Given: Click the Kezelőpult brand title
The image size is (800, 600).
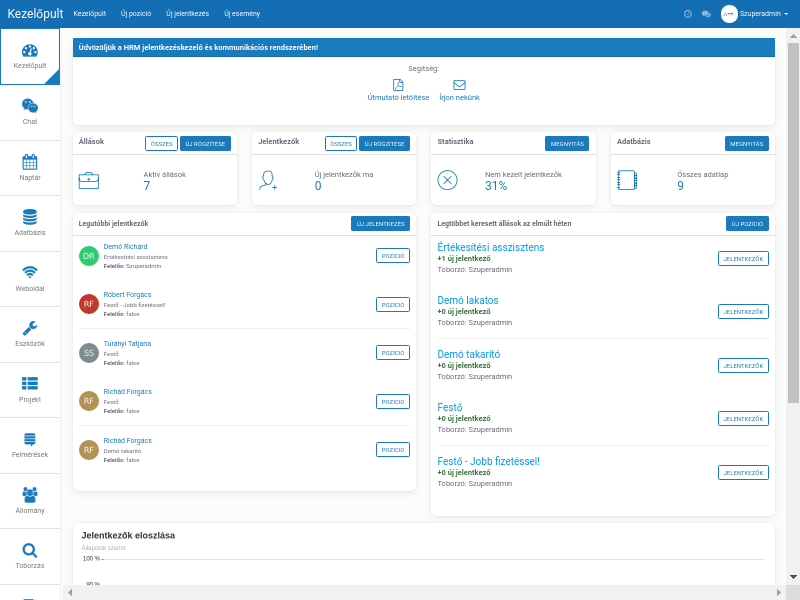Looking at the screenshot, I should point(35,14).
